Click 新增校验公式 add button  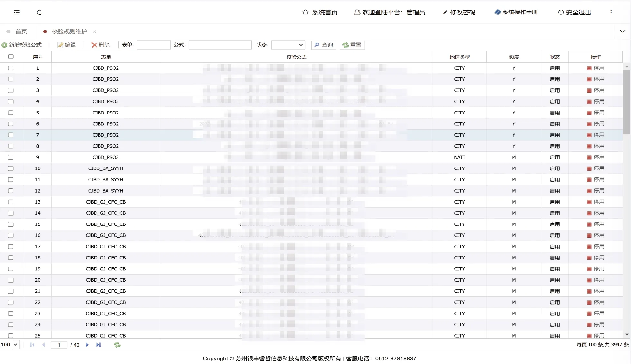[22, 45]
